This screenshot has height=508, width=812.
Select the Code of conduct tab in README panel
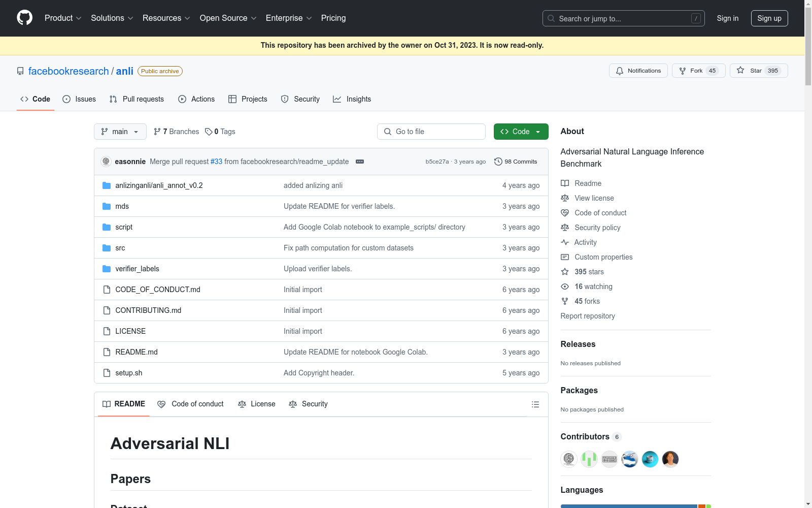click(190, 404)
